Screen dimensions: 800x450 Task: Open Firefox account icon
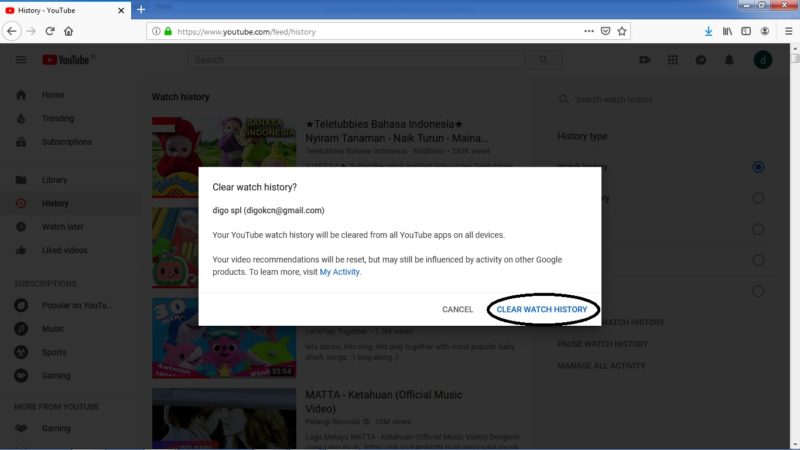point(765,31)
